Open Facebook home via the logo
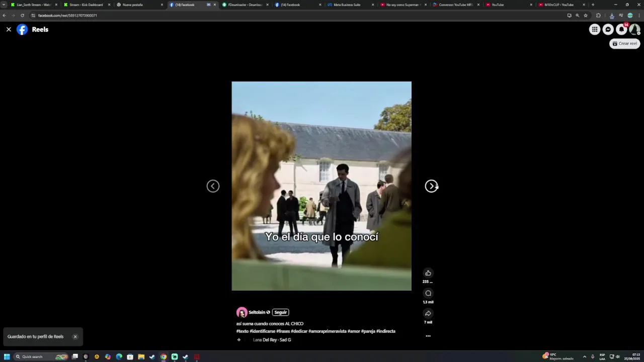 [x=22, y=30]
